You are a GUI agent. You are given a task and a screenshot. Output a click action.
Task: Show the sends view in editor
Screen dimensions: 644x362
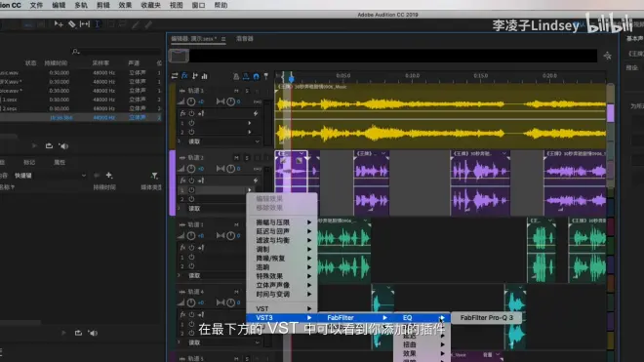195,75
